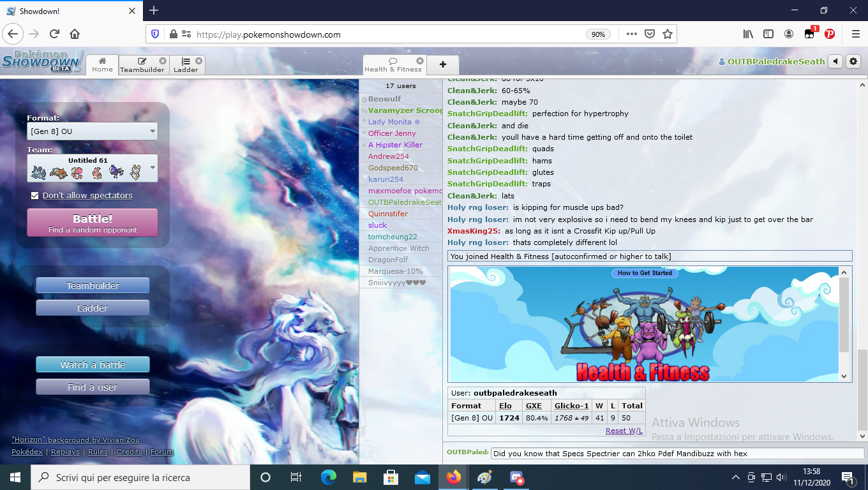Open the browser home page
The image size is (868, 490).
coord(75,34)
